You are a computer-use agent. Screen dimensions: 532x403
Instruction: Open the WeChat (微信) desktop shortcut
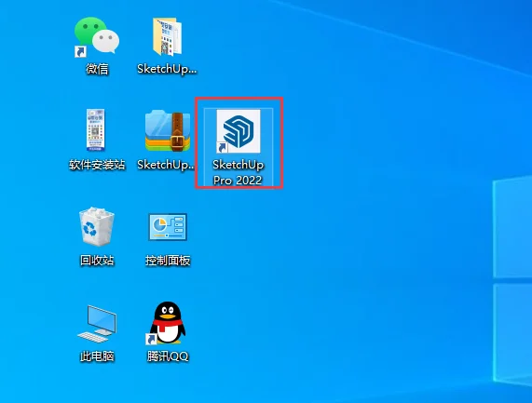(x=97, y=36)
